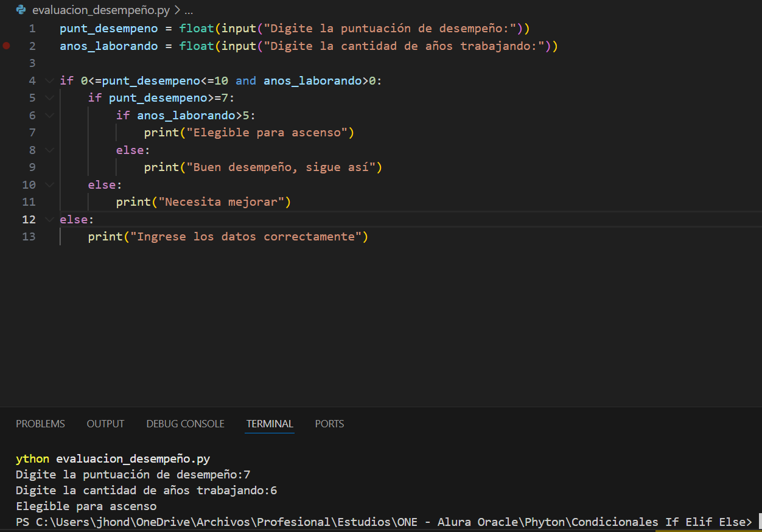762x532 pixels.
Task: Show the DEBUG CONSOLE tab
Action: coord(185,424)
